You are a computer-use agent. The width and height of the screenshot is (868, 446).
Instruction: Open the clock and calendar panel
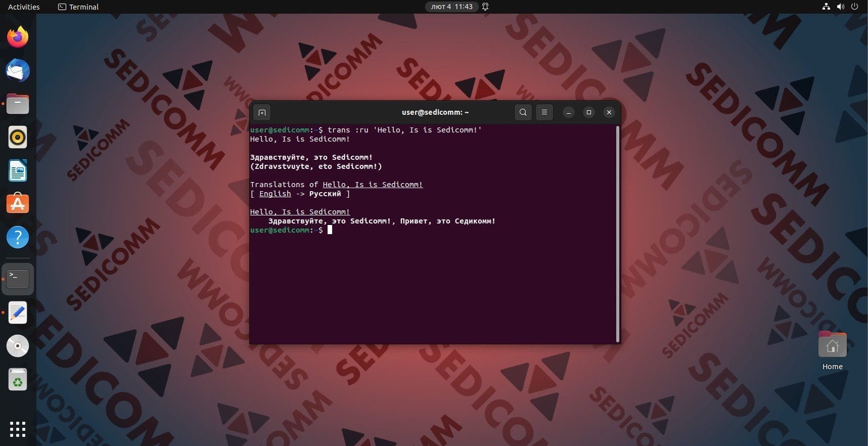(451, 7)
